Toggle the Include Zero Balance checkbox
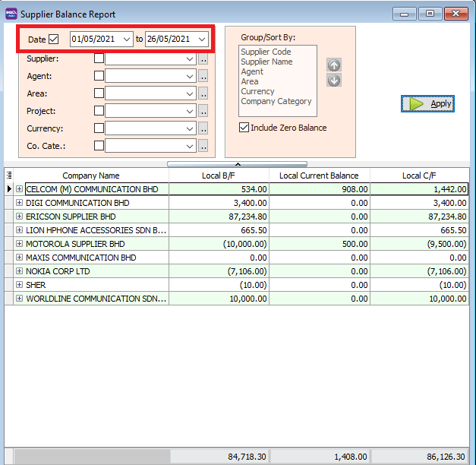476x465 pixels. coord(244,128)
